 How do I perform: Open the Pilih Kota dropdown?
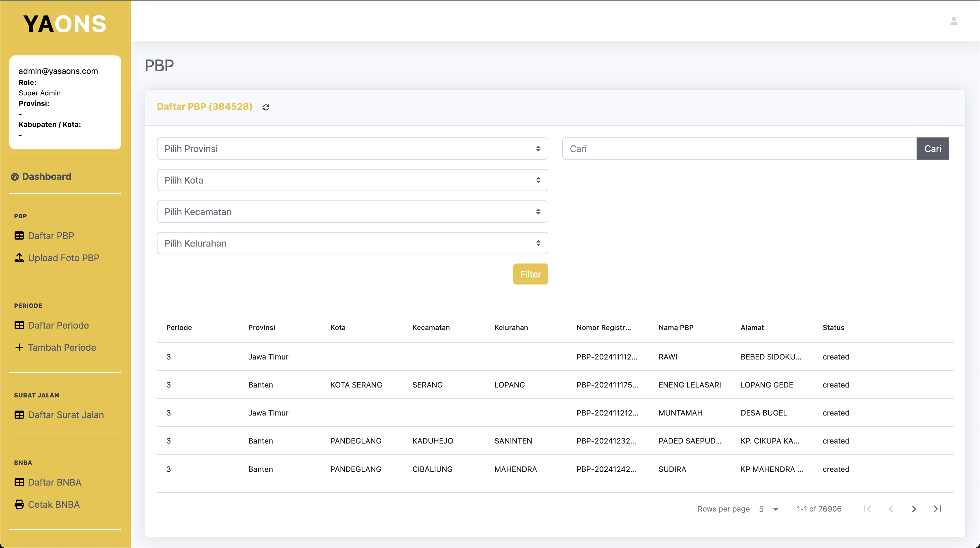pyautogui.click(x=352, y=180)
